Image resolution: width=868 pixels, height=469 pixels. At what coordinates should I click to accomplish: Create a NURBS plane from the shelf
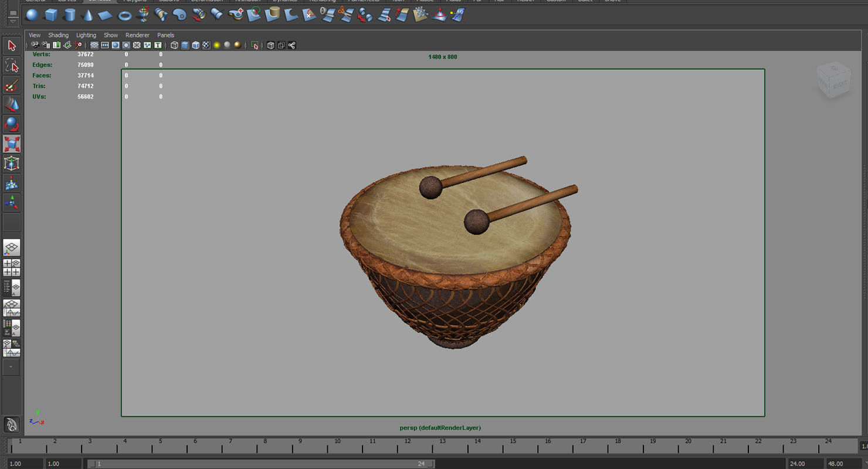[x=106, y=15]
